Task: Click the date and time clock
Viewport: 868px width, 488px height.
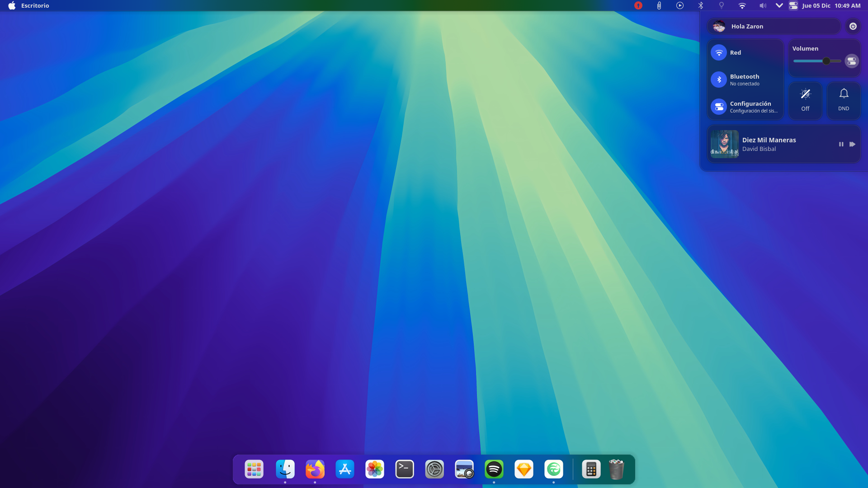Action: coord(831,5)
